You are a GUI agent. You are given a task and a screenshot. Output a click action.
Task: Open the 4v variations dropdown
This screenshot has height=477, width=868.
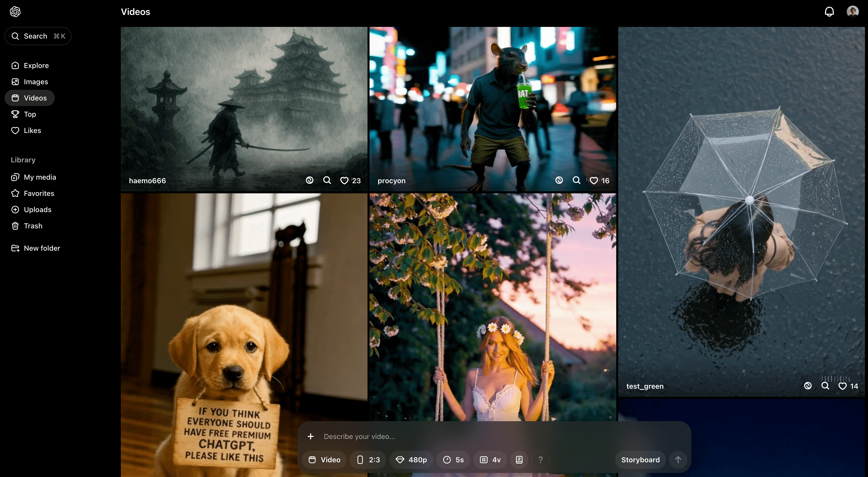click(x=490, y=460)
